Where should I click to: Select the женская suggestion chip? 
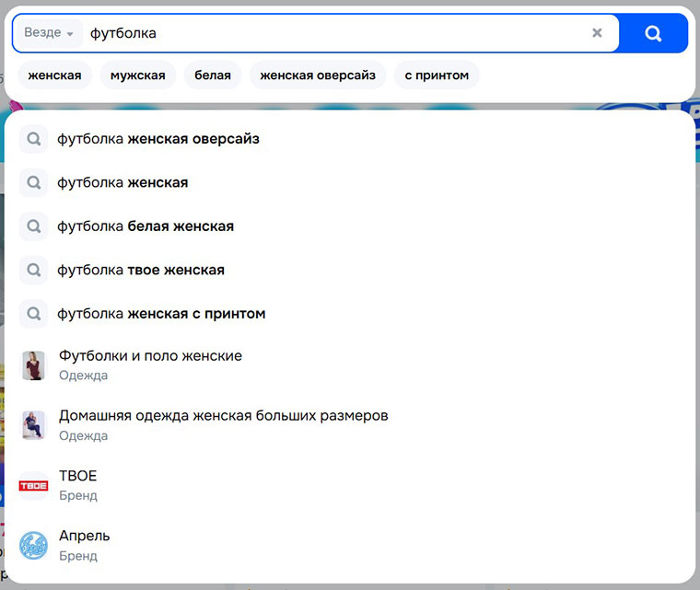coord(54,75)
